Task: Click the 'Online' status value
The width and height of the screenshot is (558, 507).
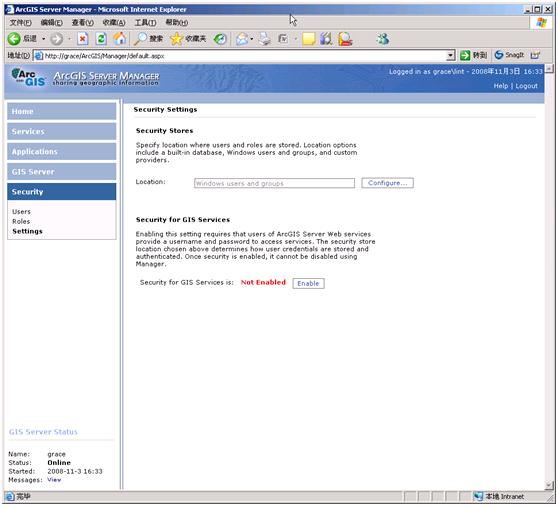Action: (59, 463)
